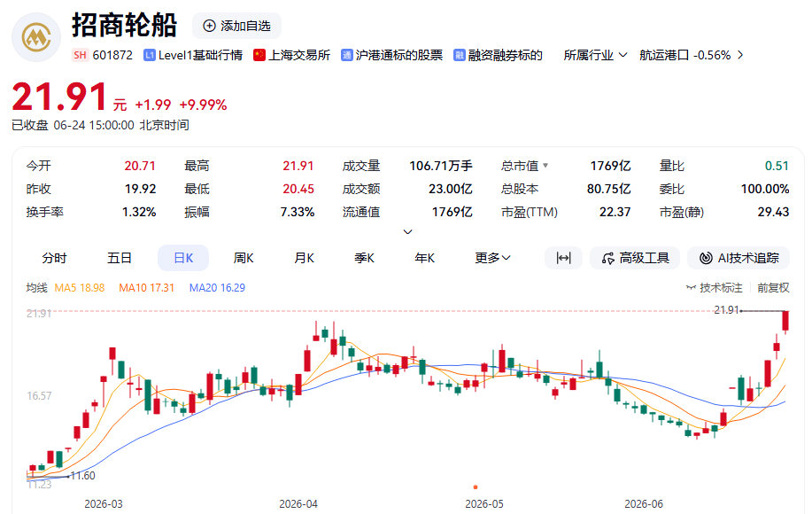Click the latest red candlestick at 21.91
This screenshot has width=812, height=514.
click(x=785, y=321)
